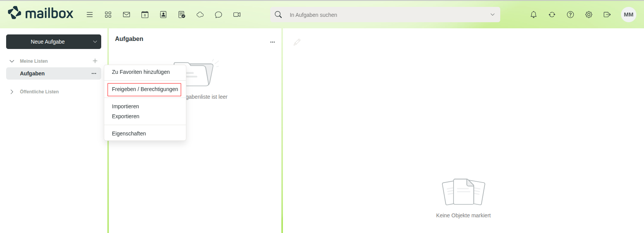Open the video conference icon

[237, 15]
